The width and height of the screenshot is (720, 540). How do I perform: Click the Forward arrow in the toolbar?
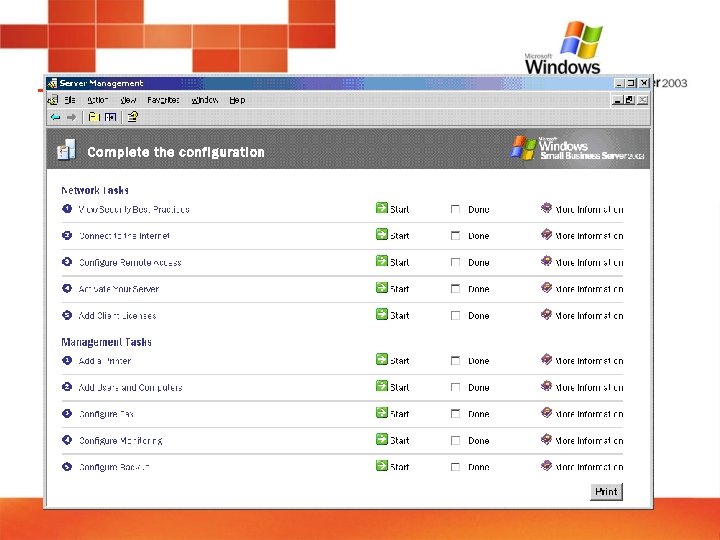point(71,117)
